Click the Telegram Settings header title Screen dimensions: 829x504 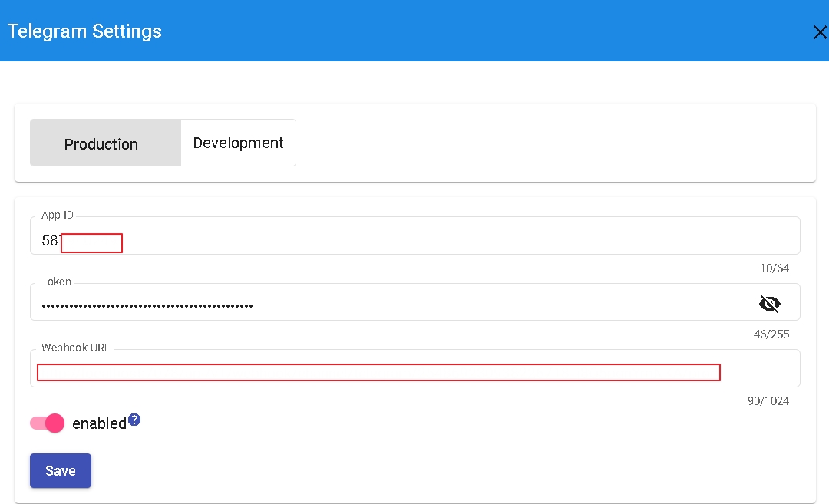pyautogui.click(x=84, y=31)
